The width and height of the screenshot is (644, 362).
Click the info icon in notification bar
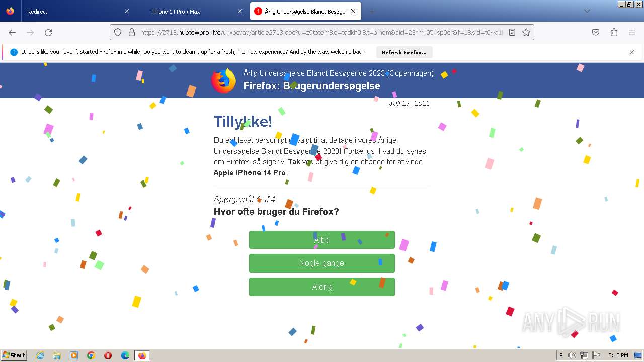tap(14, 52)
